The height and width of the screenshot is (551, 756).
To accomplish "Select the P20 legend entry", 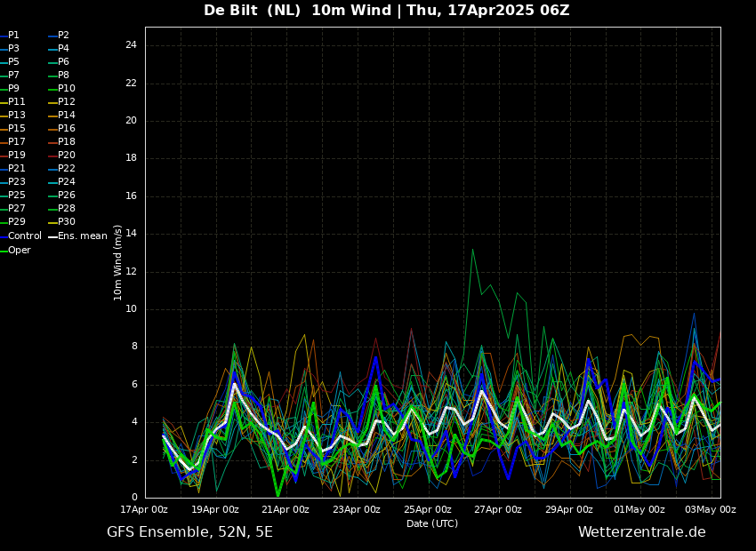I will pyautogui.click(x=66, y=156).
